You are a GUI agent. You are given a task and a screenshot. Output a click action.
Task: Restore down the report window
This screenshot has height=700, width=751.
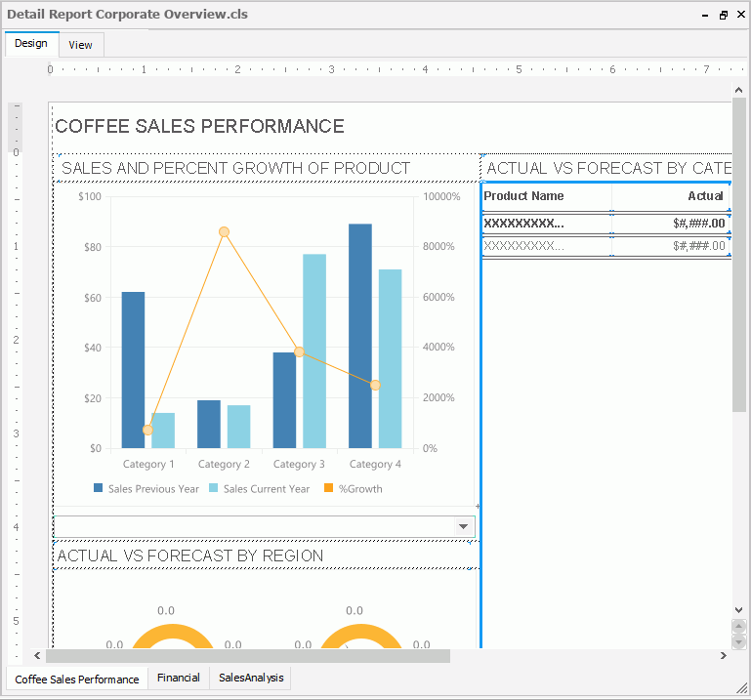724,16
